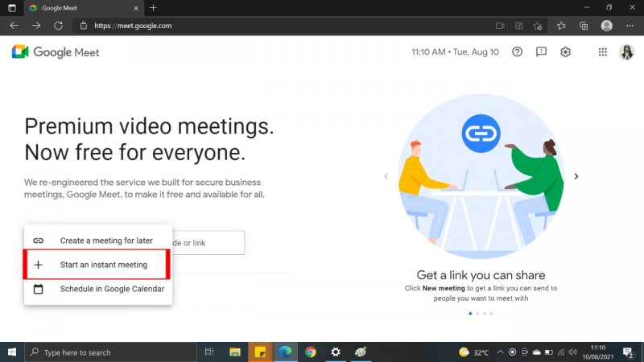Open the weather 32°C widget
This screenshot has width=644, height=362.
(x=473, y=352)
